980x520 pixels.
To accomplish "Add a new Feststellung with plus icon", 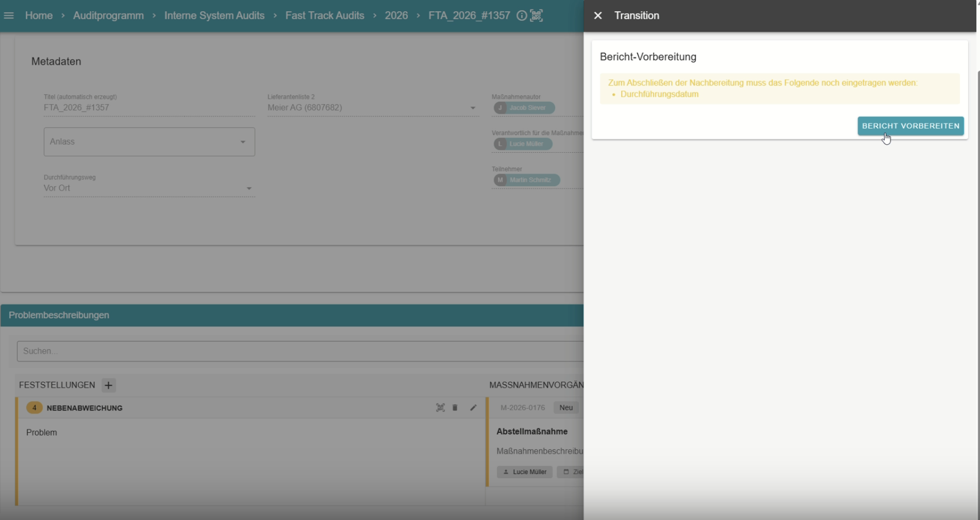I will pos(108,385).
